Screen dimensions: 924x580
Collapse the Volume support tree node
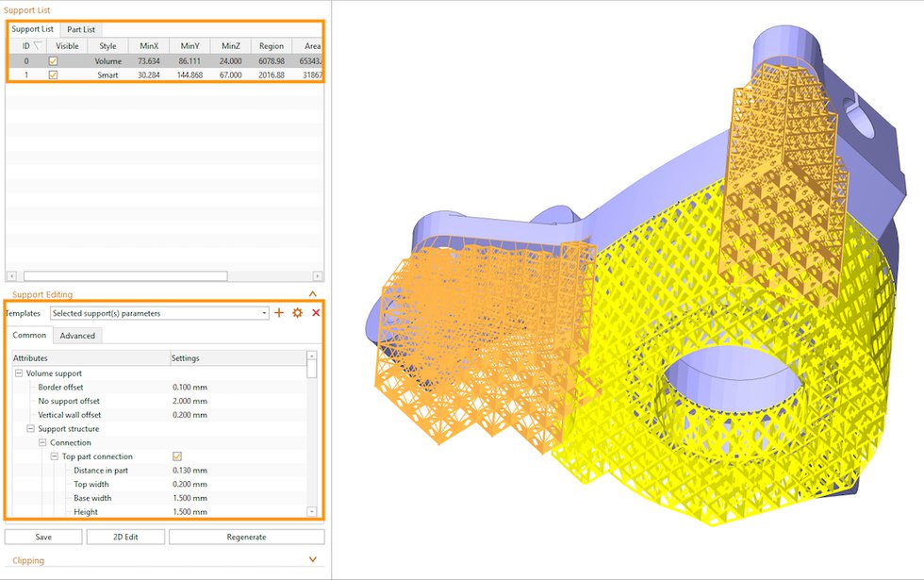click(19, 373)
